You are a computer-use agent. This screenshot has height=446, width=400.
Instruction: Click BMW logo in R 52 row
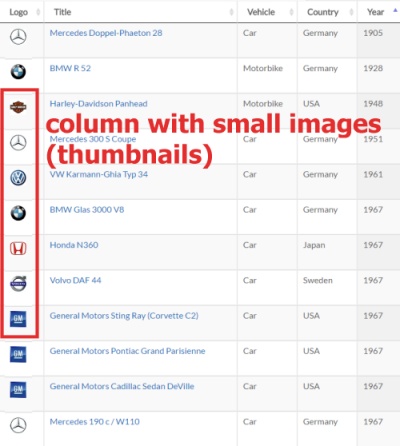[18, 72]
